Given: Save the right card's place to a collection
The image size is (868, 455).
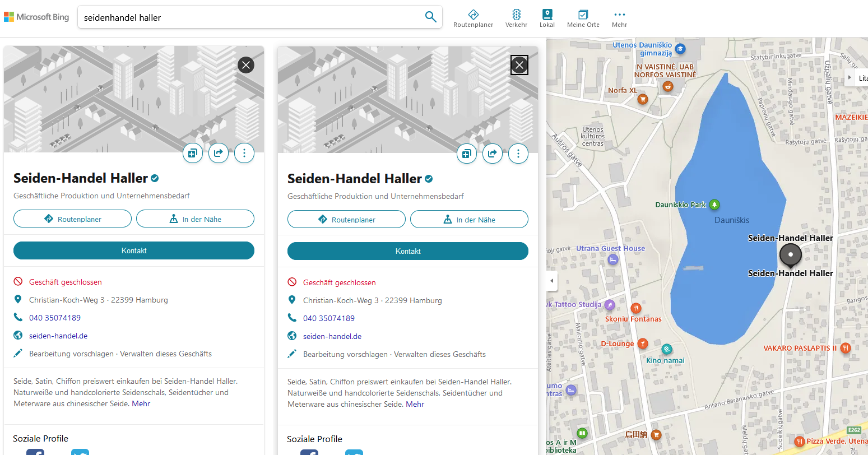Looking at the screenshot, I should tap(467, 154).
